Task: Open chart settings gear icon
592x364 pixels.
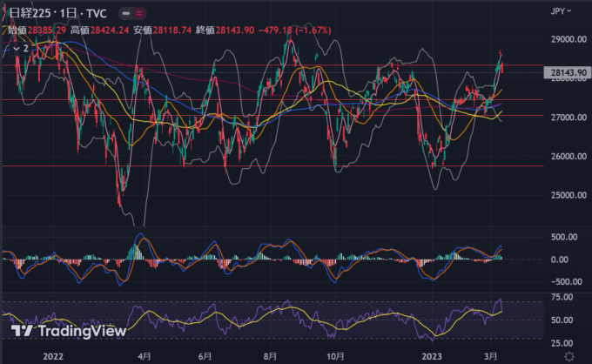Action: [x=568, y=356]
